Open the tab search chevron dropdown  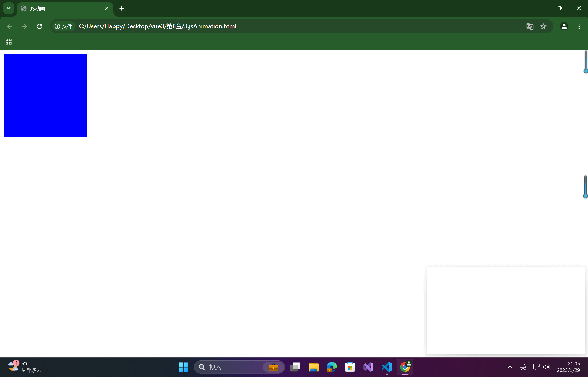(8, 8)
